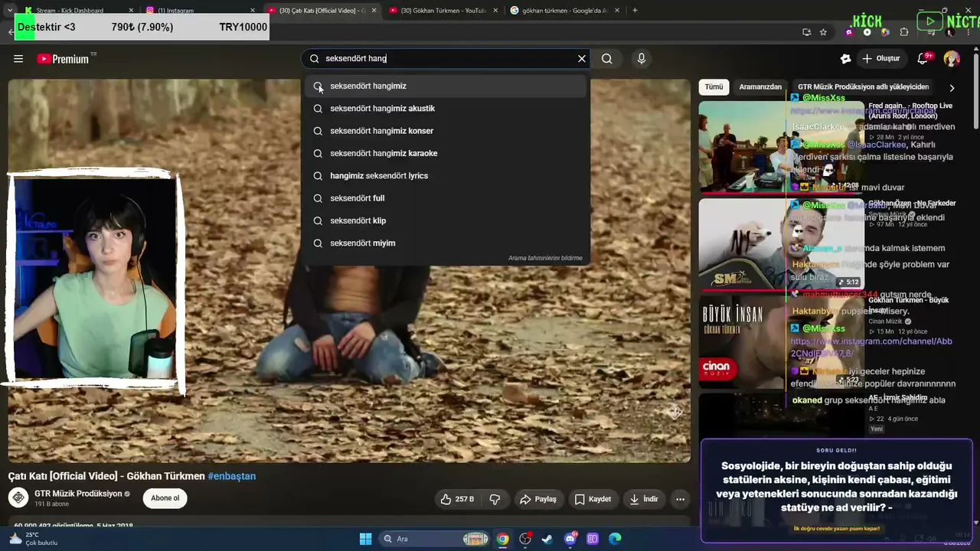Open the #enbaştan hashtag link

point(231,476)
